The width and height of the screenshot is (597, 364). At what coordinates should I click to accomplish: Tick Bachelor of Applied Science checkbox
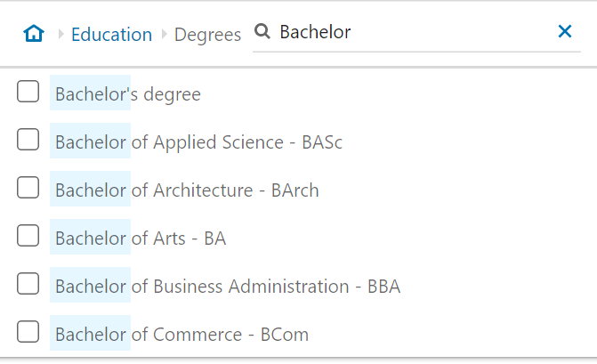[x=28, y=140]
